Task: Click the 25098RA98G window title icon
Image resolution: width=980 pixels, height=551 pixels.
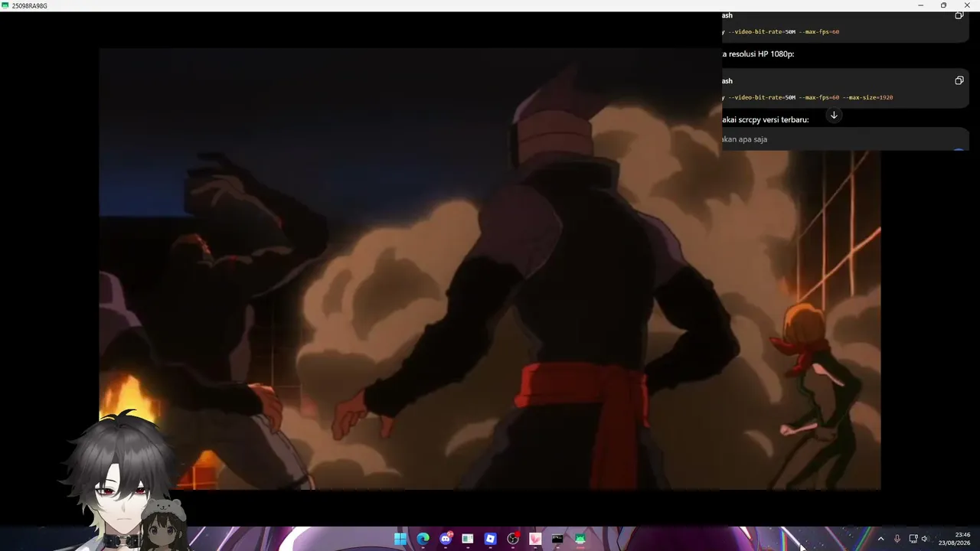Action: click(5, 5)
